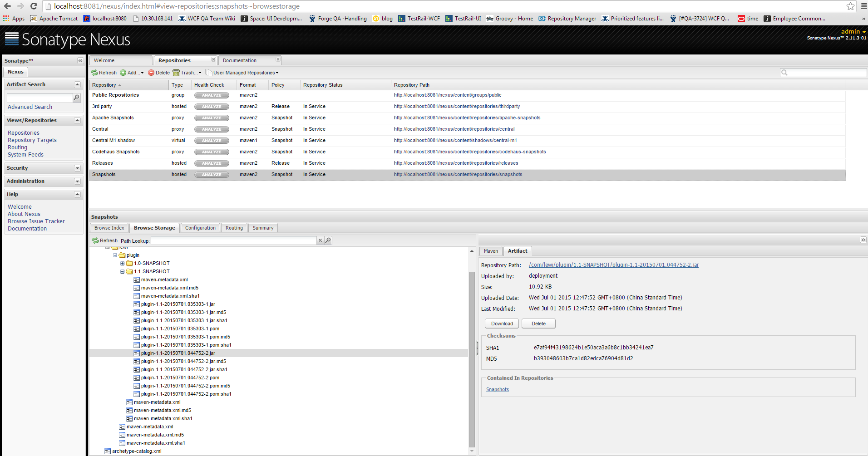Click the Analyze button for Central

click(212, 129)
